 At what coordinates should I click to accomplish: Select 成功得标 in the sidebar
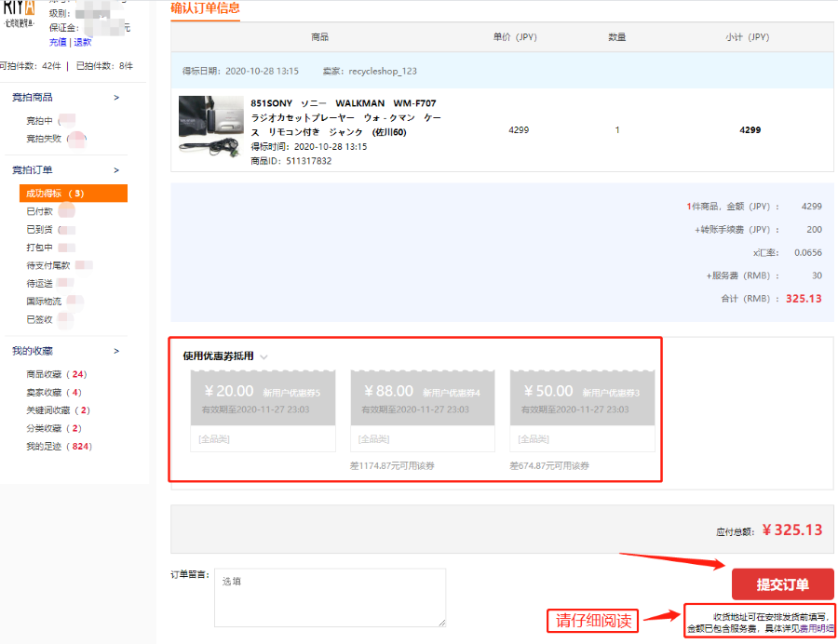(55, 194)
